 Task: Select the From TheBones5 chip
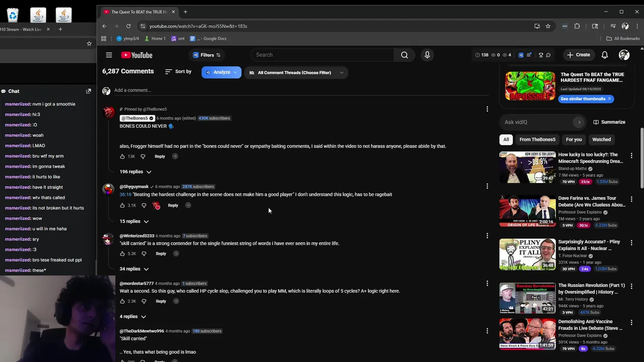537,139
